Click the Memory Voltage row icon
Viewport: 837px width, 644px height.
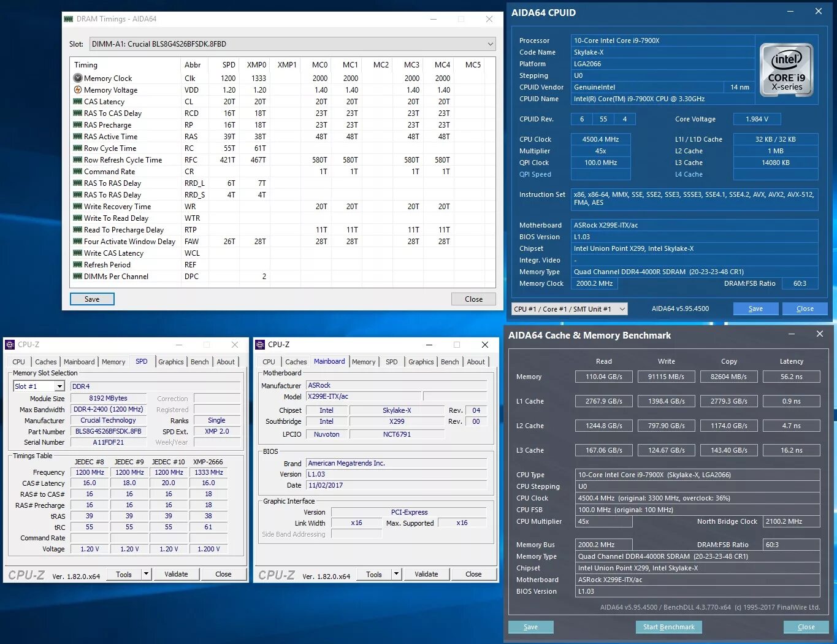point(78,90)
